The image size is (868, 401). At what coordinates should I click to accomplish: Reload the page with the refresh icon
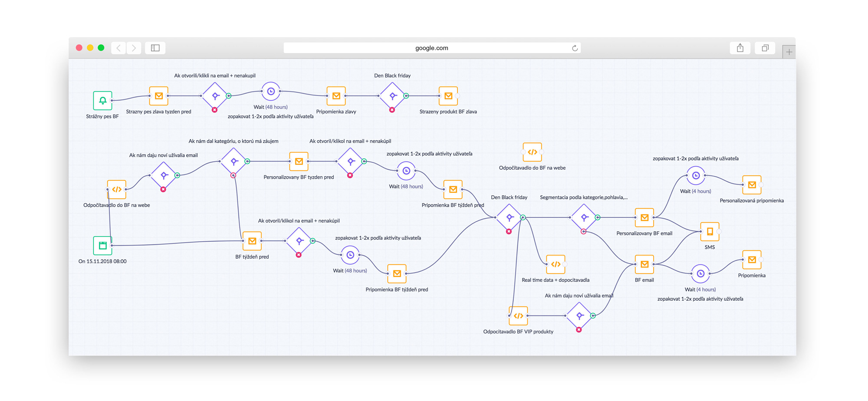(x=575, y=48)
